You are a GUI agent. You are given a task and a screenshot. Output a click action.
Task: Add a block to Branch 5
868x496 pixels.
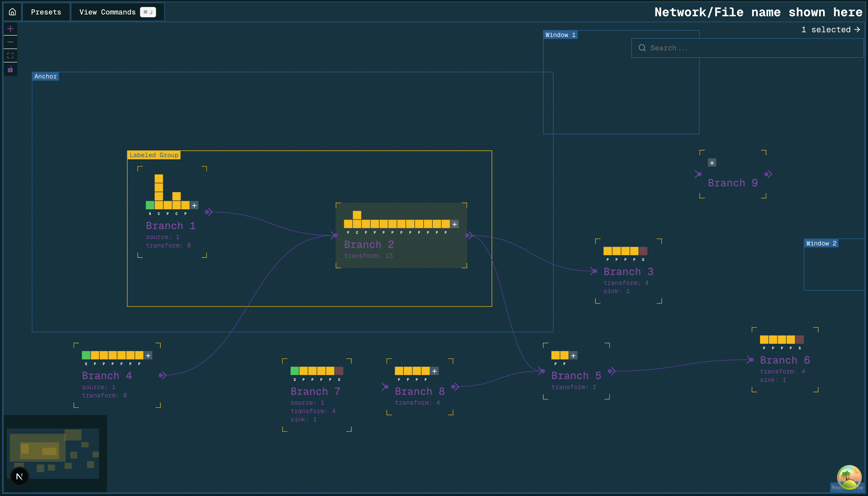click(574, 356)
